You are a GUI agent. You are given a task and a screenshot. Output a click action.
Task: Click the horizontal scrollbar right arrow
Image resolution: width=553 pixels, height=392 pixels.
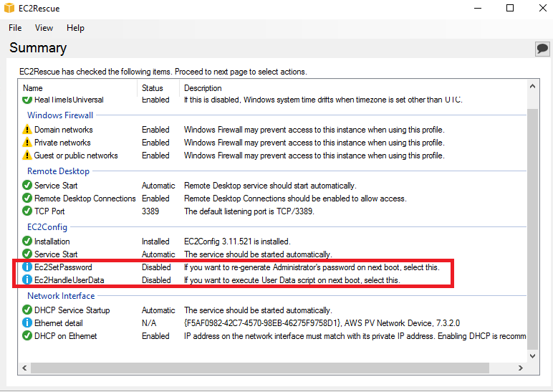pos(521,368)
